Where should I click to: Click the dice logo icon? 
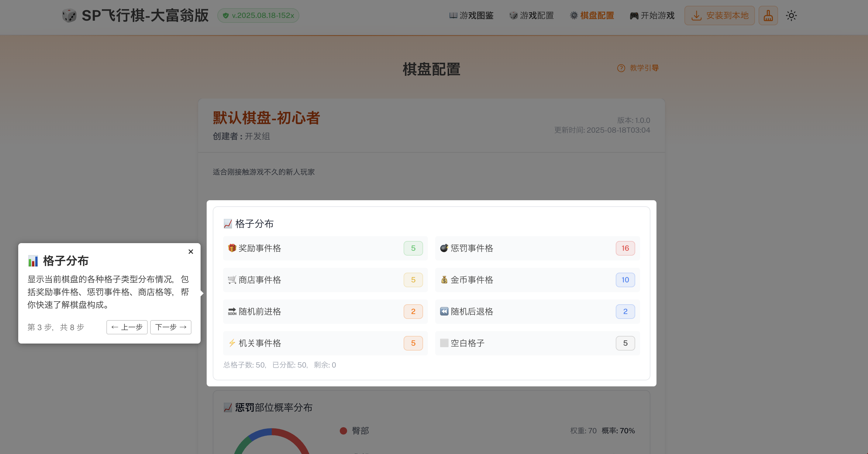tap(69, 16)
